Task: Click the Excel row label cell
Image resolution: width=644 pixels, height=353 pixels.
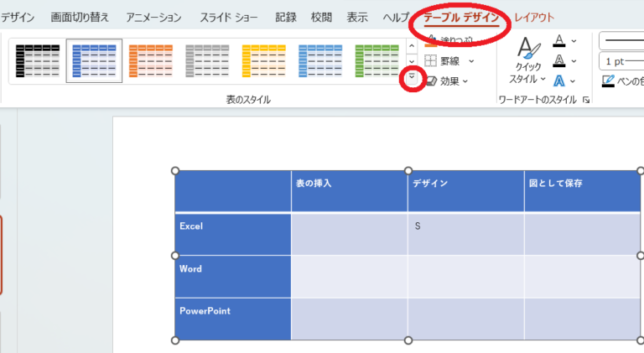Action: pyautogui.click(x=233, y=235)
